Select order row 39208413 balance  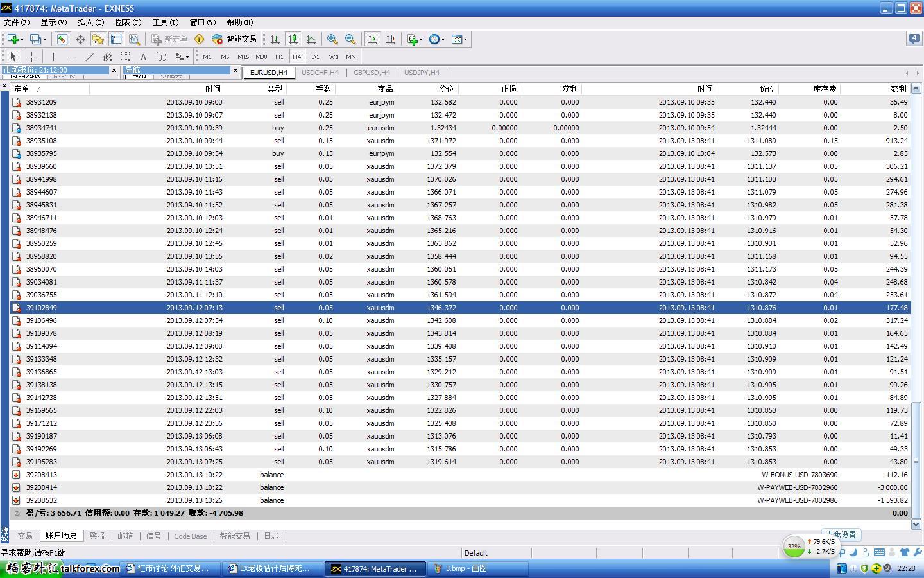[x=460, y=475]
